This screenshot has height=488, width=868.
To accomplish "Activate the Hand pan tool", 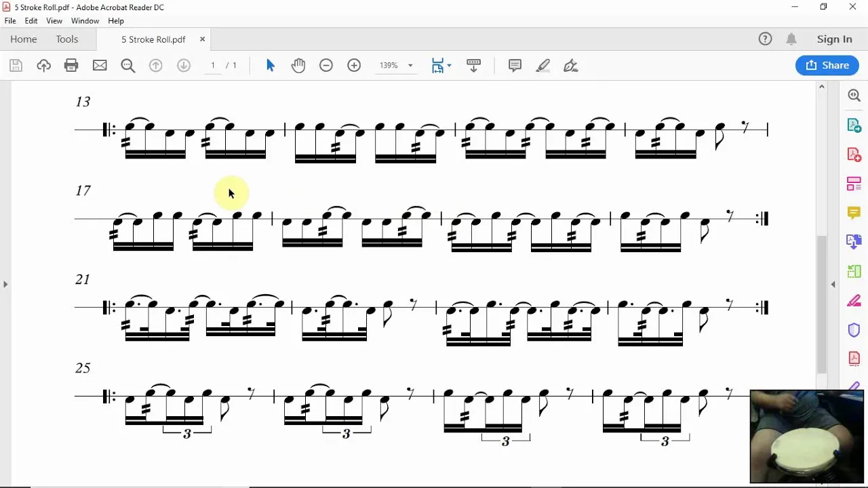I will click(x=298, y=66).
